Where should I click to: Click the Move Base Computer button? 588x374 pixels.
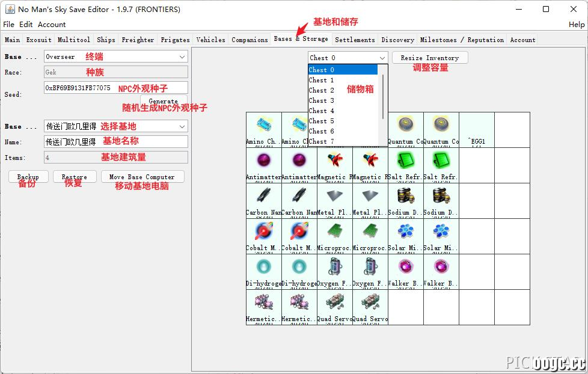(x=142, y=177)
